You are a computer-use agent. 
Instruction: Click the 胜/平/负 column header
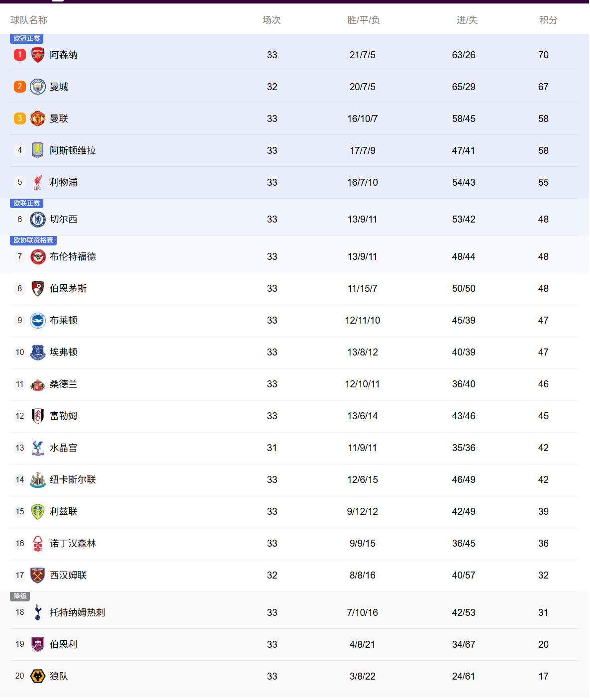tap(363, 20)
